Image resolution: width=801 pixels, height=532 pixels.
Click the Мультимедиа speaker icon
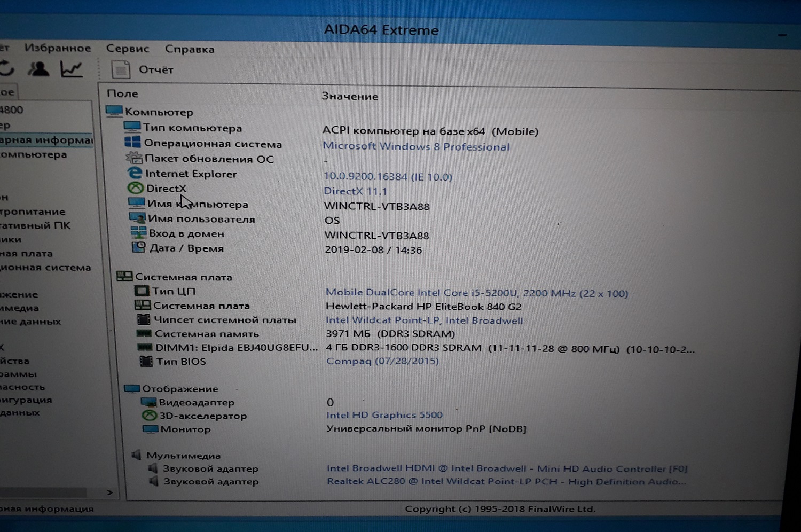tap(137, 455)
